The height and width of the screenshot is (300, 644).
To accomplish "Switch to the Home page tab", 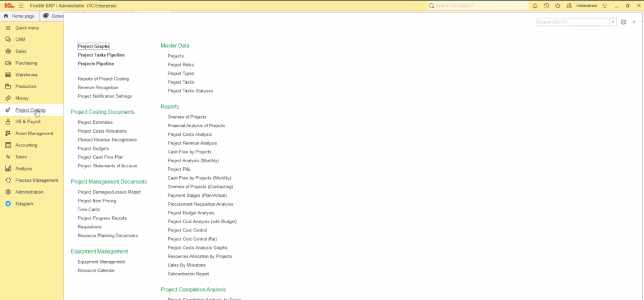I will pos(19,16).
